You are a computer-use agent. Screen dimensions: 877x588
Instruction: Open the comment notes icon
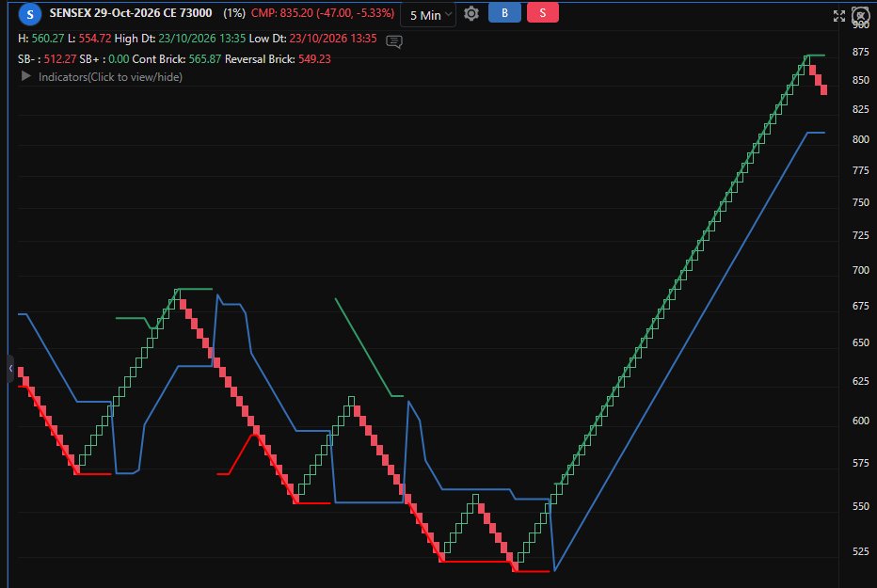point(394,41)
